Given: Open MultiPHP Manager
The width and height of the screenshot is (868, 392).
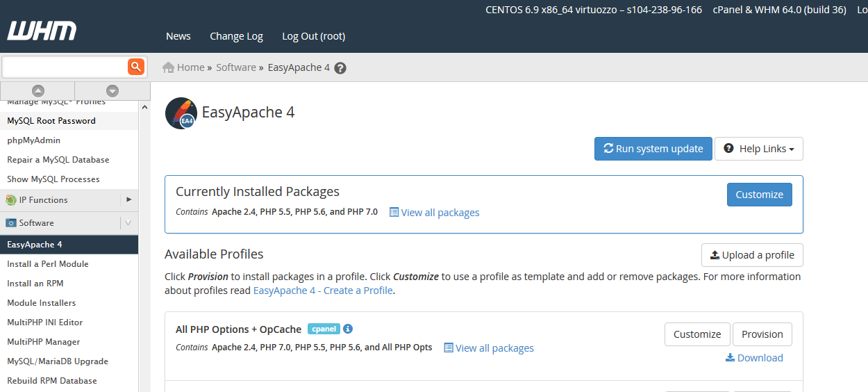Looking at the screenshot, I should point(69,342).
